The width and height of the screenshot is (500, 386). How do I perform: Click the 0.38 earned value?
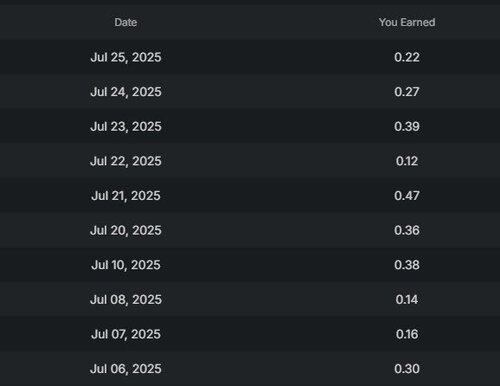click(407, 265)
